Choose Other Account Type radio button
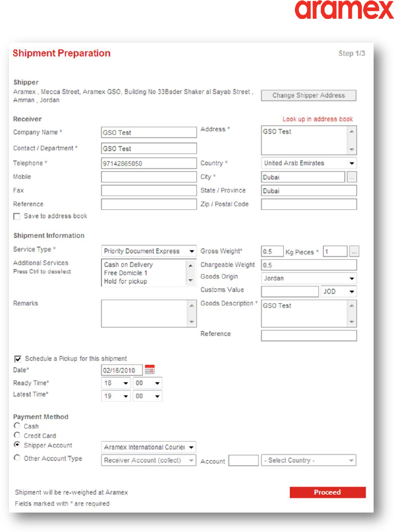394x532 pixels. [x=17, y=457]
